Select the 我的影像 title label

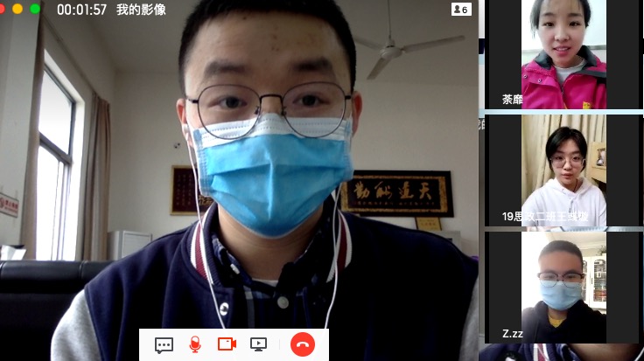tap(141, 10)
